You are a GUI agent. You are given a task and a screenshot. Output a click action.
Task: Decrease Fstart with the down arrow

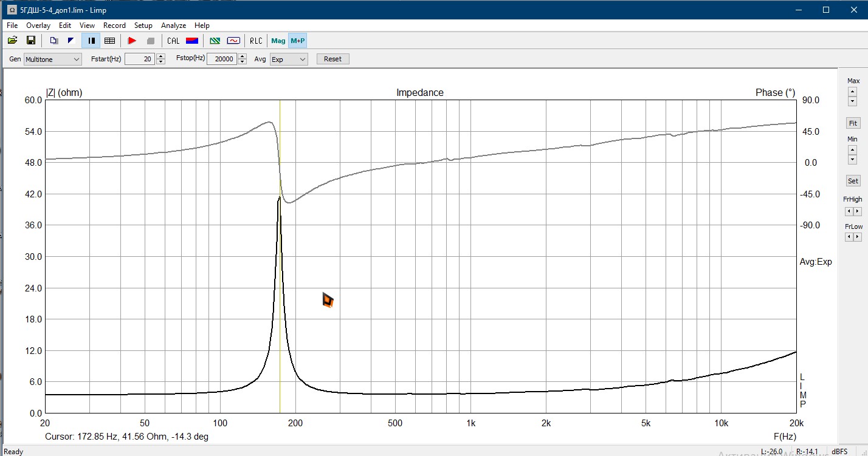coord(160,62)
